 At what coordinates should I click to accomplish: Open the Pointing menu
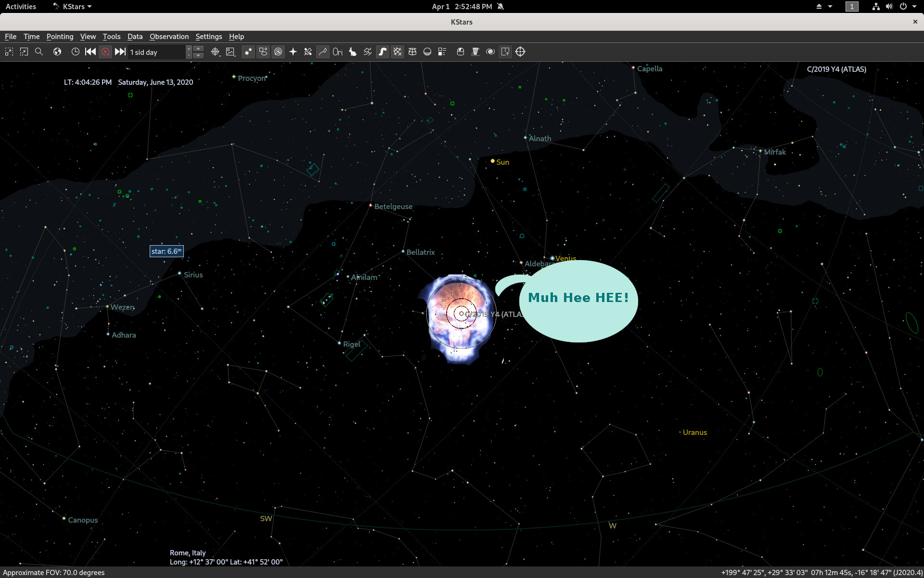coord(60,37)
